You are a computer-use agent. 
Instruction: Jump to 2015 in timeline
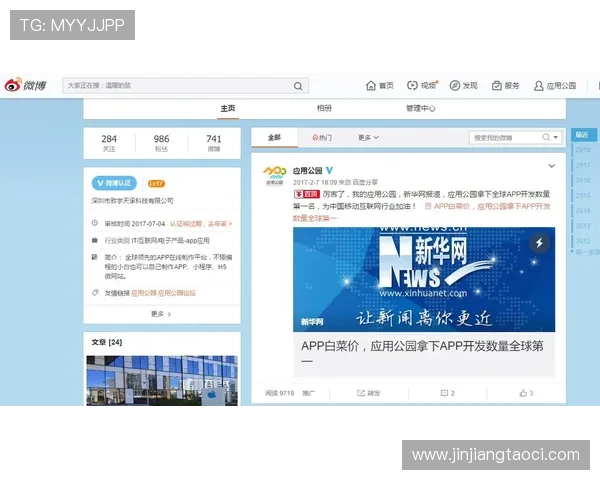(x=583, y=195)
